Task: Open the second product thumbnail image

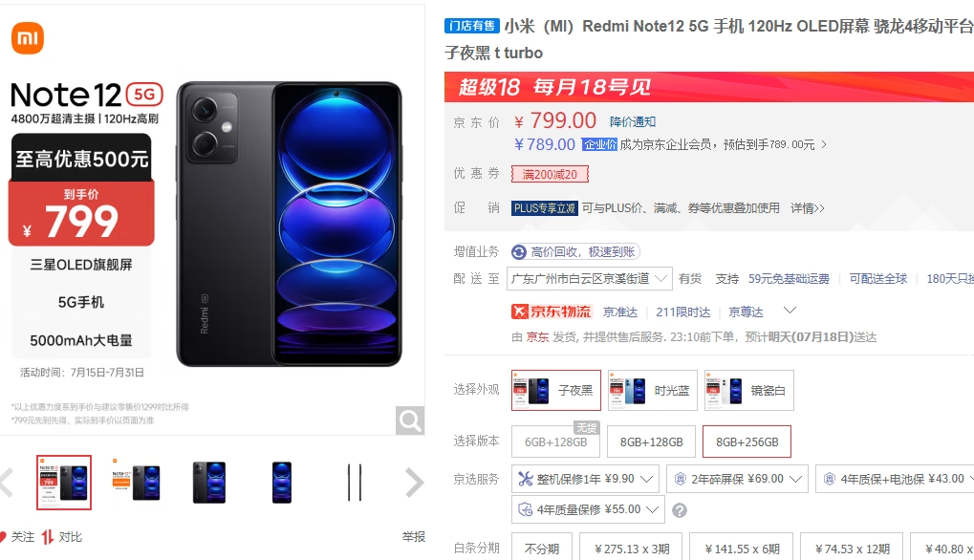Action: (x=136, y=483)
